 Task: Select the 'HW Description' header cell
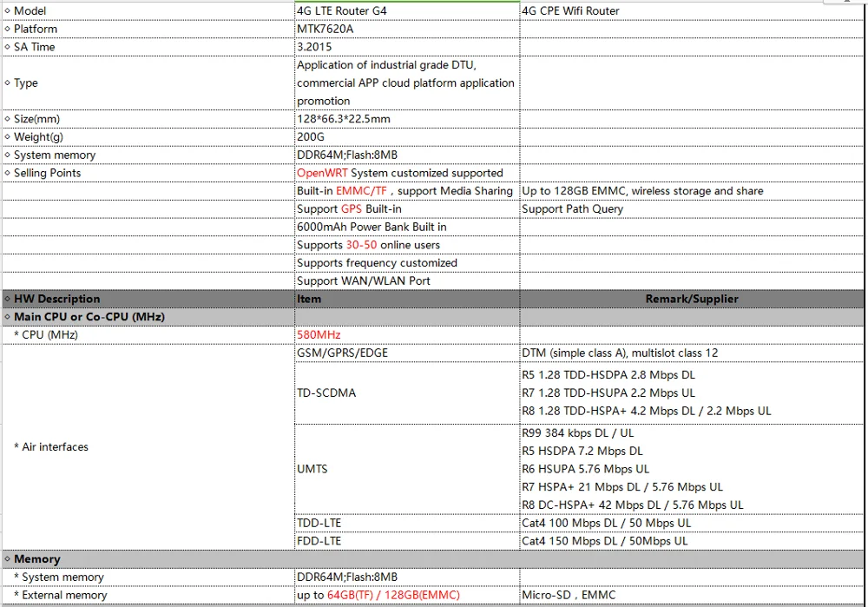[148, 299]
